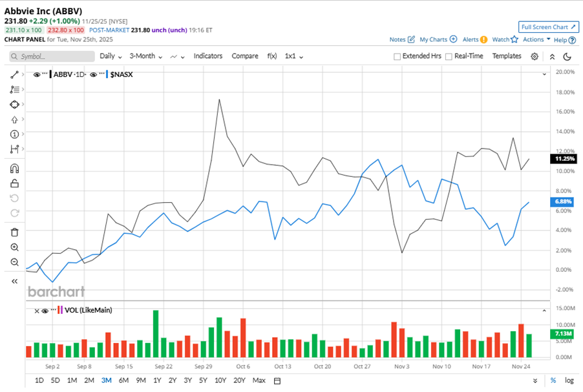Delete drawings with trash icon
583x392 pixels.
14,232
